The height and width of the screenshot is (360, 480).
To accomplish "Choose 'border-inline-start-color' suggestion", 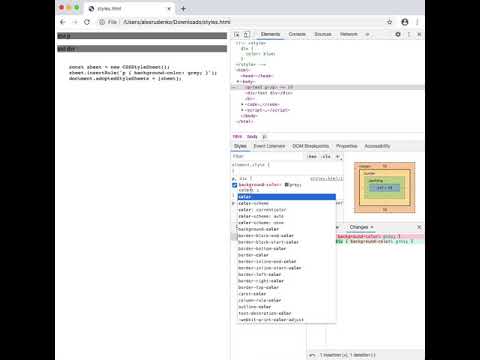I will click(286, 268).
